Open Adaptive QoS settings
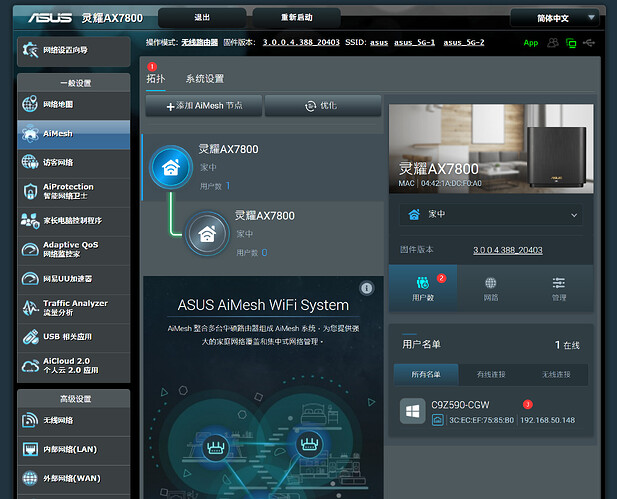This screenshot has height=499, width=617. coord(74,250)
